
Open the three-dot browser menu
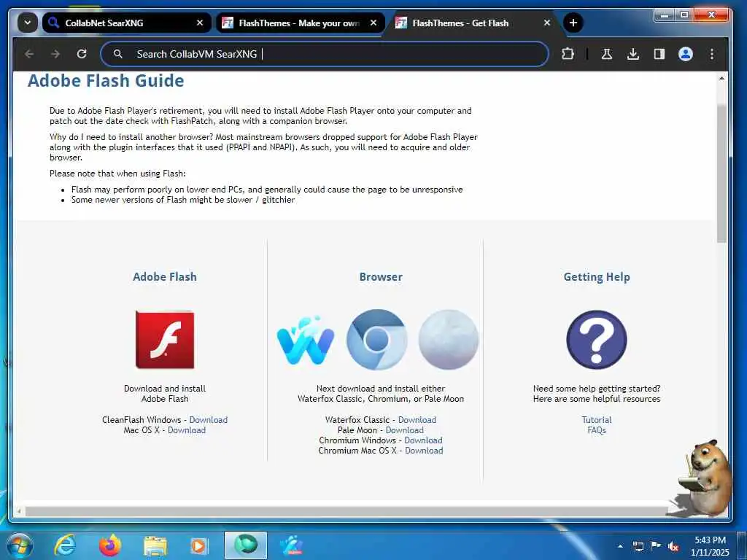click(x=712, y=54)
